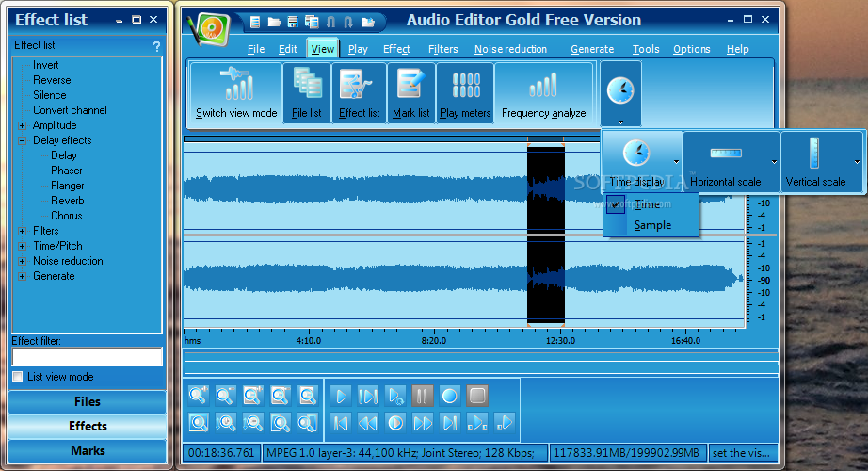
Task: Open the Options menu
Action: (x=691, y=49)
